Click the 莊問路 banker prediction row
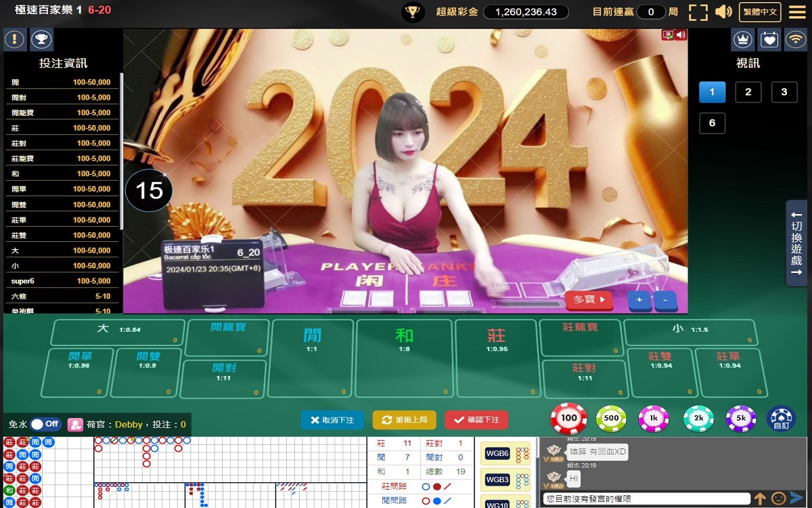This screenshot has height=508, width=812. coord(420,486)
